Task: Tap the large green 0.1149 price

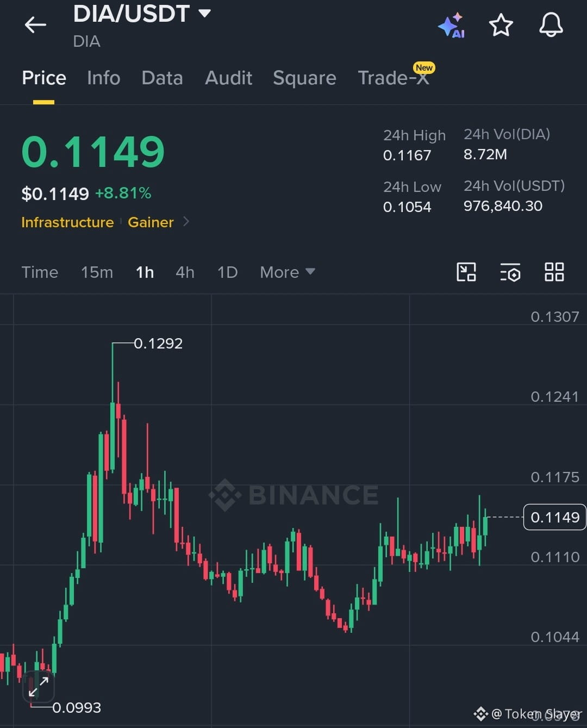Action: [x=93, y=151]
